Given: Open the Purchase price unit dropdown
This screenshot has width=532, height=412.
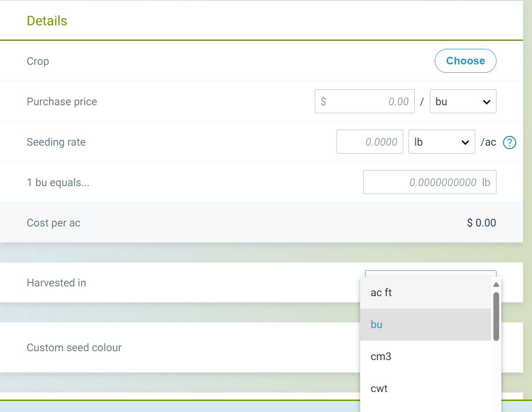Looking at the screenshot, I should pyautogui.click(x=463, y=102).
